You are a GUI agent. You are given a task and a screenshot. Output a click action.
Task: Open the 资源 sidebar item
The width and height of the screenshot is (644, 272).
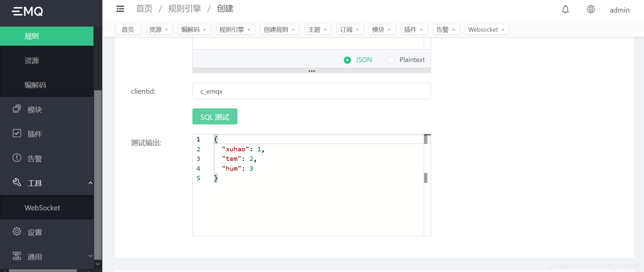coord(47,61)
